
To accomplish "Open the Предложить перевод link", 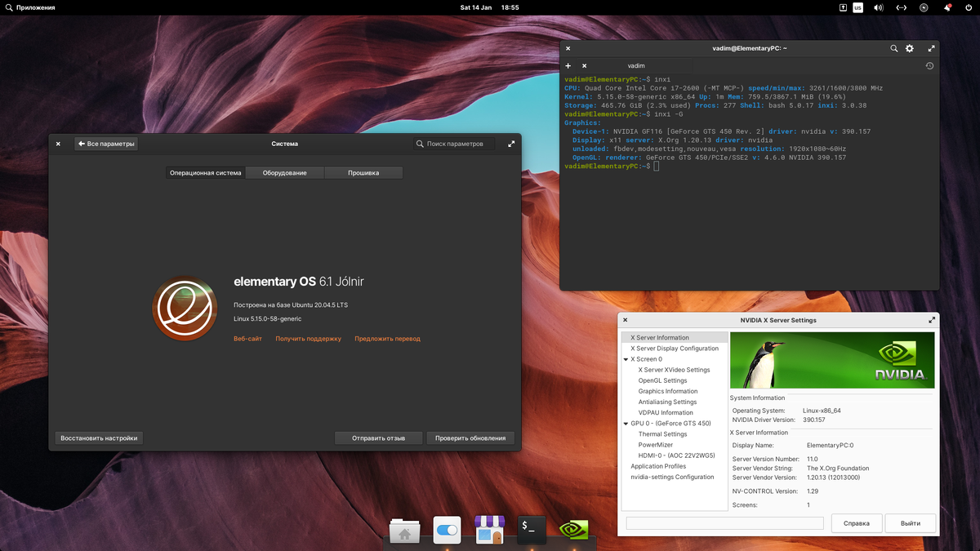I will click(387, 338).
